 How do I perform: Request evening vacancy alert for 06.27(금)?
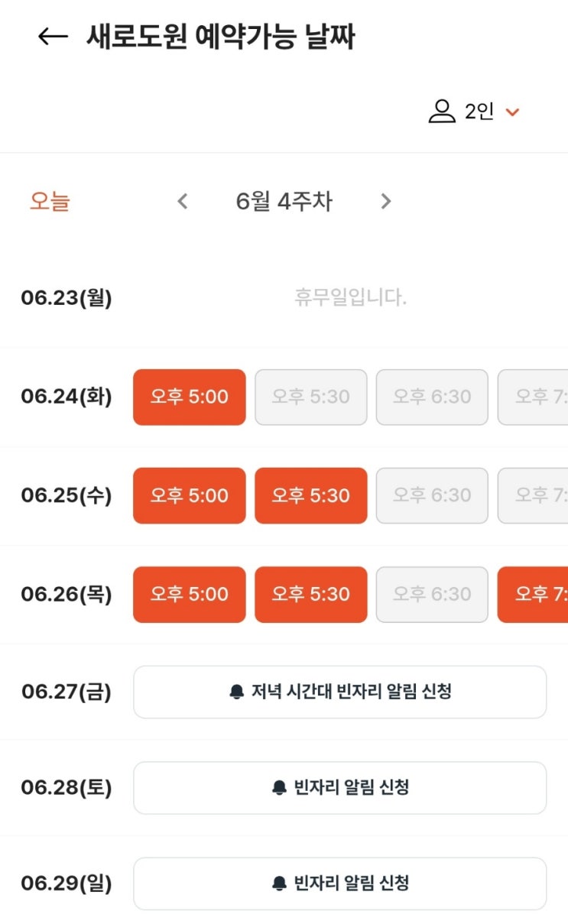click(340, 692)
